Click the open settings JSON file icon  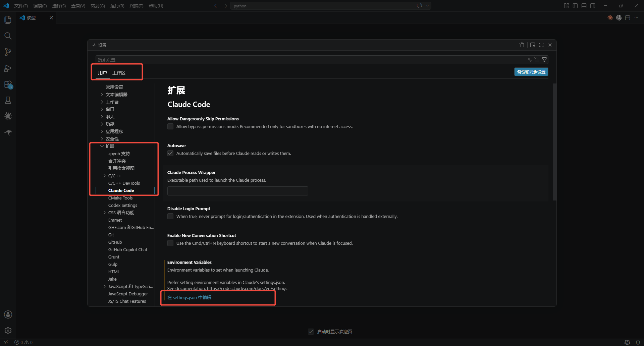(522, 45)
